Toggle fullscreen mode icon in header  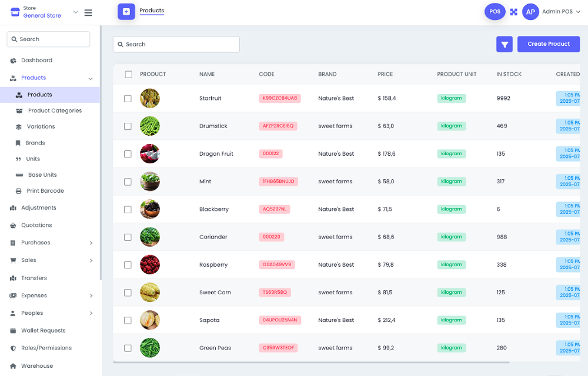pos(513,12)
